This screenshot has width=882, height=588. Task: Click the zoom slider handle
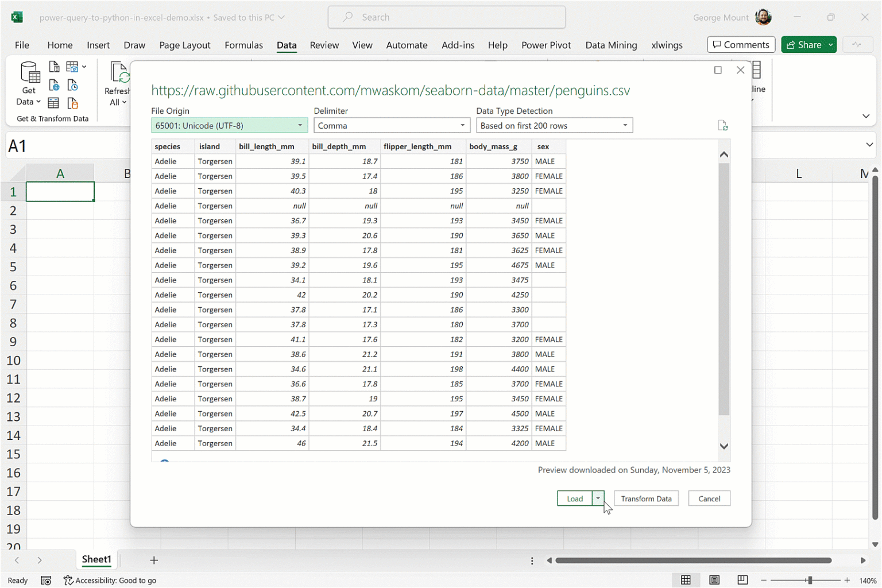810,580
